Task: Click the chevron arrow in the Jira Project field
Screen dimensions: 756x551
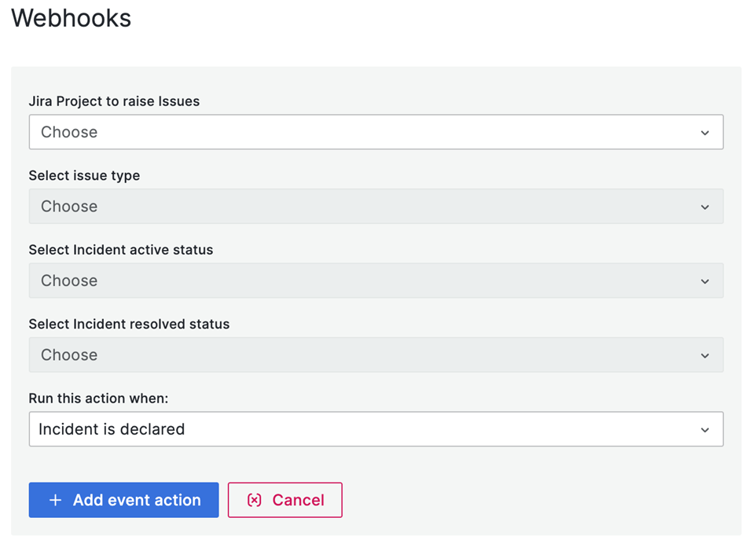Action: pyautogui.click(x=704, y=133)
